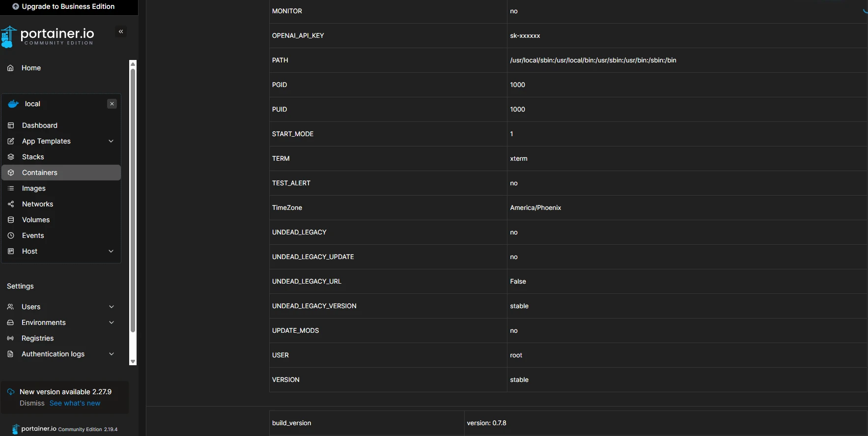Open the Containers menu item
Viewport: 868px width, 436px height.
click(x=61, y=173)
